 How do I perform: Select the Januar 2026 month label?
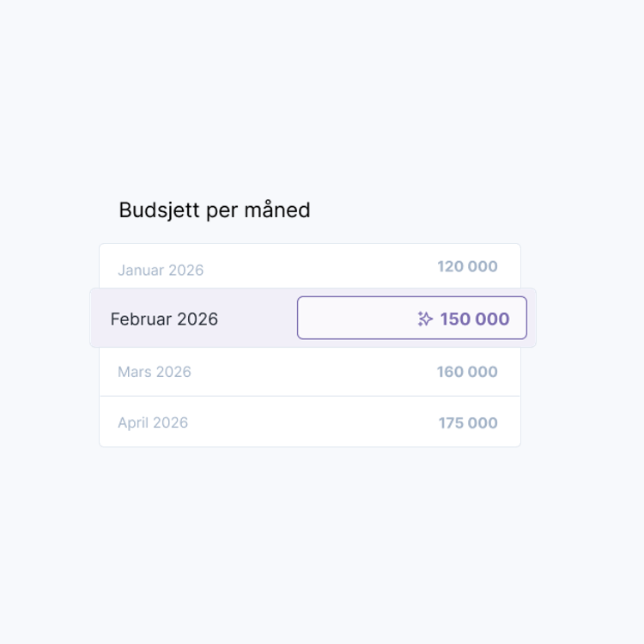[161, 270]
